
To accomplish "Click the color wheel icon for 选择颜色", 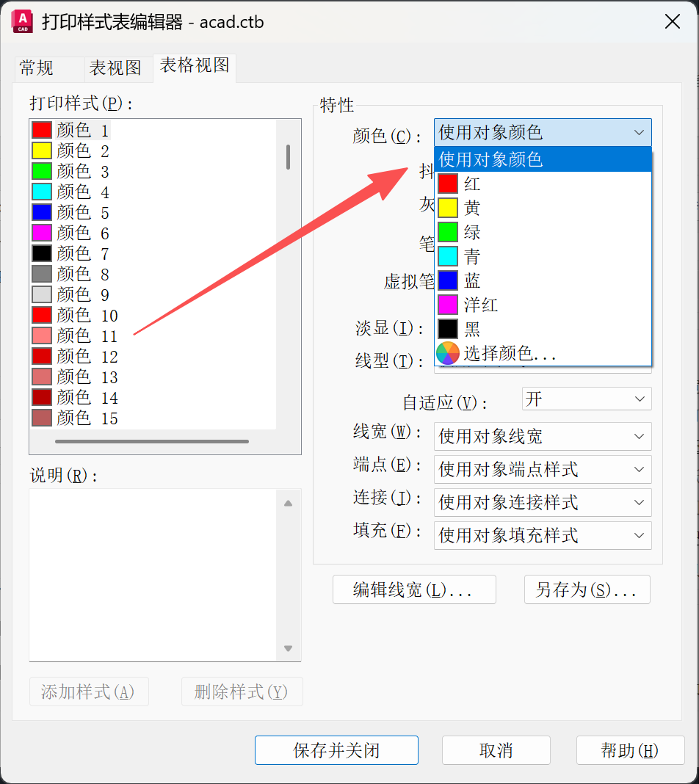I will click(x=447, y=354).
